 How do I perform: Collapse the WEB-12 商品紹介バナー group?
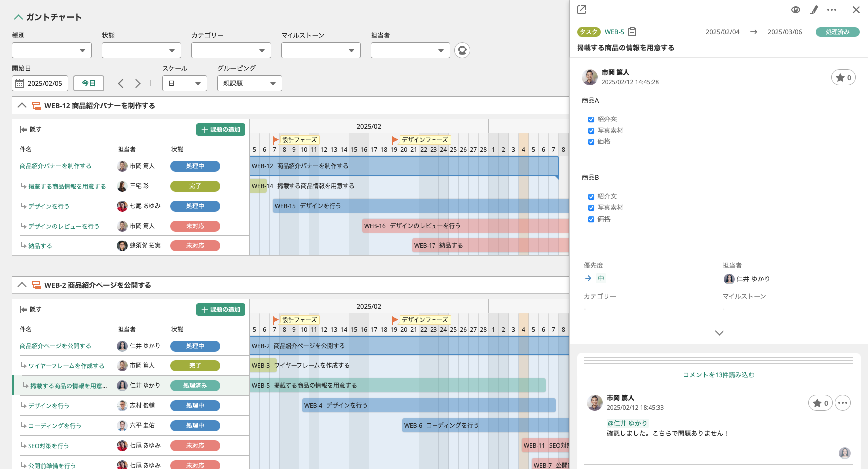(22, 106)
